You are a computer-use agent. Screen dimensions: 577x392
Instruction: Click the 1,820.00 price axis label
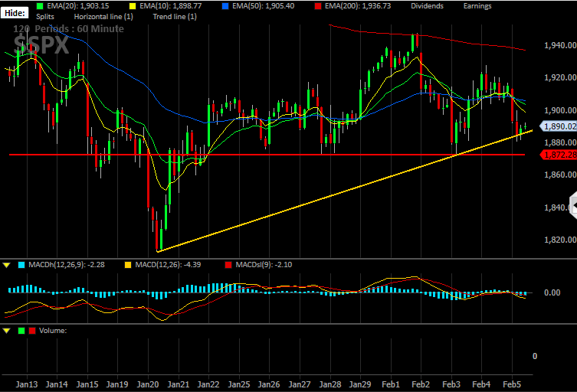[x=560, y=240]
